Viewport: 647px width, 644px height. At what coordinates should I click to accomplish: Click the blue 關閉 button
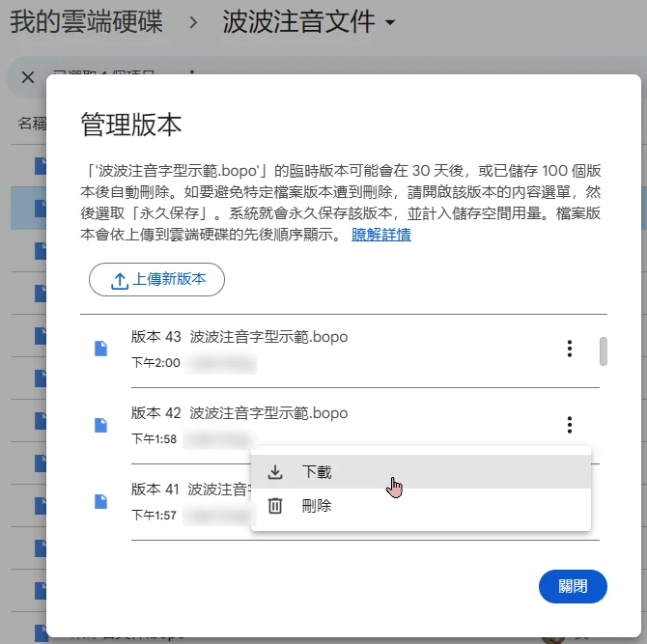click(x=573, y=586)
